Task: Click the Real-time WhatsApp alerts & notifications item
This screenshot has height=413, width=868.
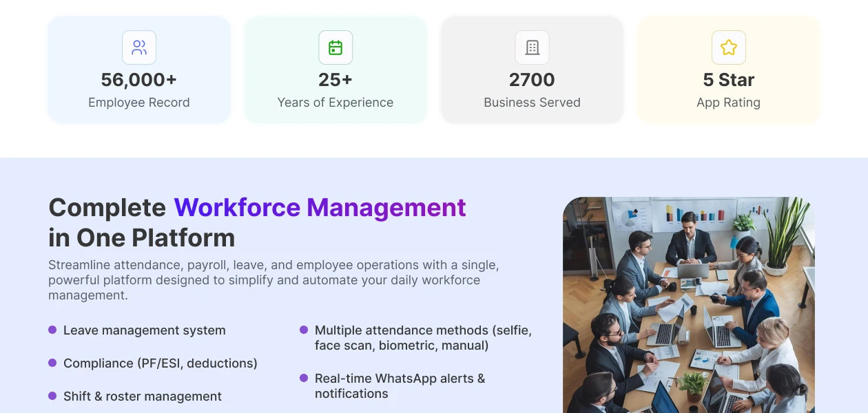Action: pos(400,386)
